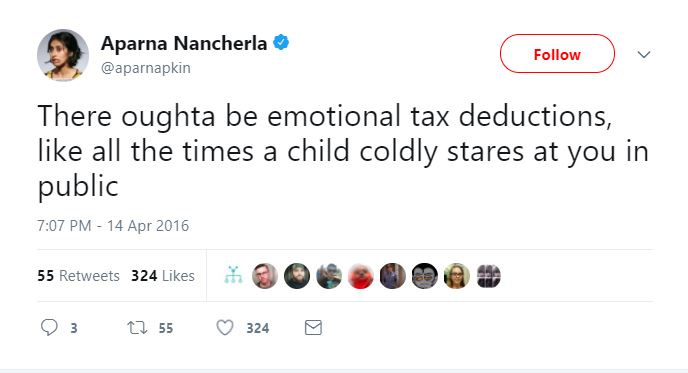The image size is (688, 373).
Task: Like the tweet with the heart icon
Action: tap(225, 328)
